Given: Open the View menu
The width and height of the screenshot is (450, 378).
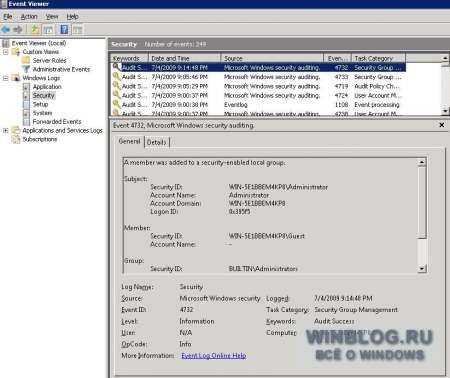Looking at the screenshot, I should pyautogui.click(x=52, y=17).
